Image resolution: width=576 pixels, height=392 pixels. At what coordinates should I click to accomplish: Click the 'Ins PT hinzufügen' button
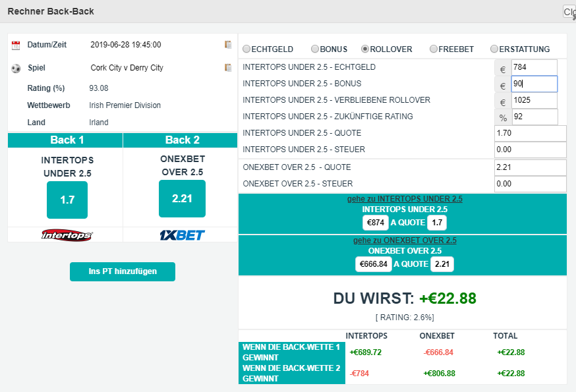pos(123,271)
